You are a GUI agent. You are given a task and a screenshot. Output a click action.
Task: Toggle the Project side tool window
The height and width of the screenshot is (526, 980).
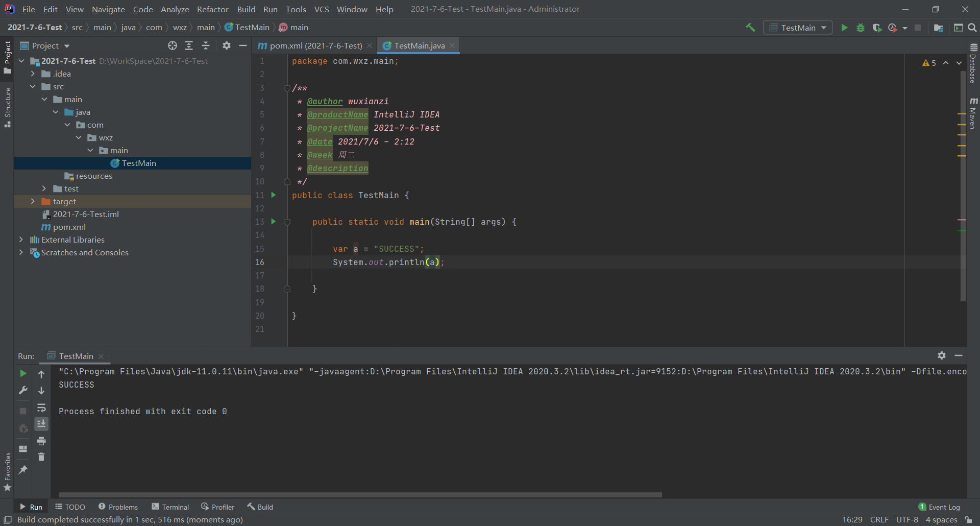[x=7, y=57]
